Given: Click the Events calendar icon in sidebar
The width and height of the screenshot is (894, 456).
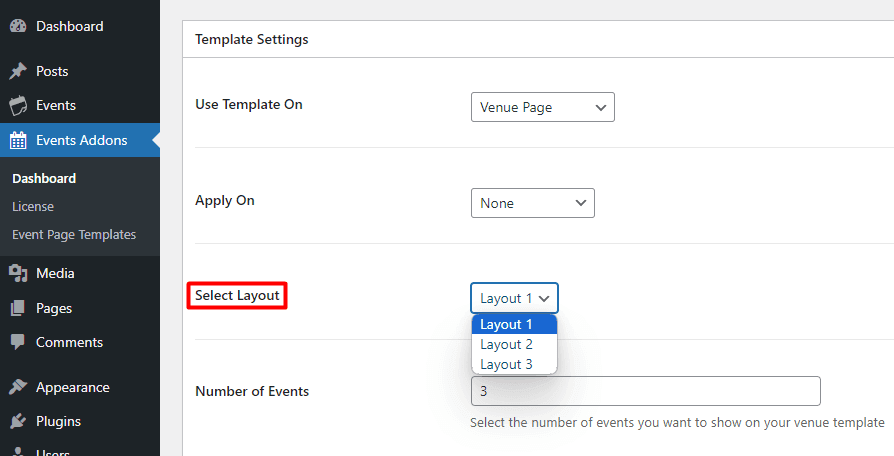Looking at the screenshot, I should [18, 106].
